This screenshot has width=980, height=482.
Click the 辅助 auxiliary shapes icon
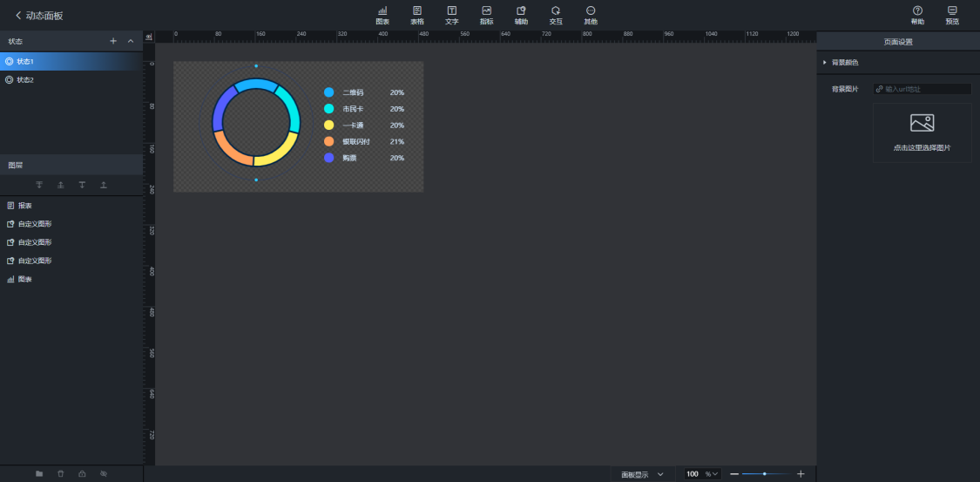point(521,15)
